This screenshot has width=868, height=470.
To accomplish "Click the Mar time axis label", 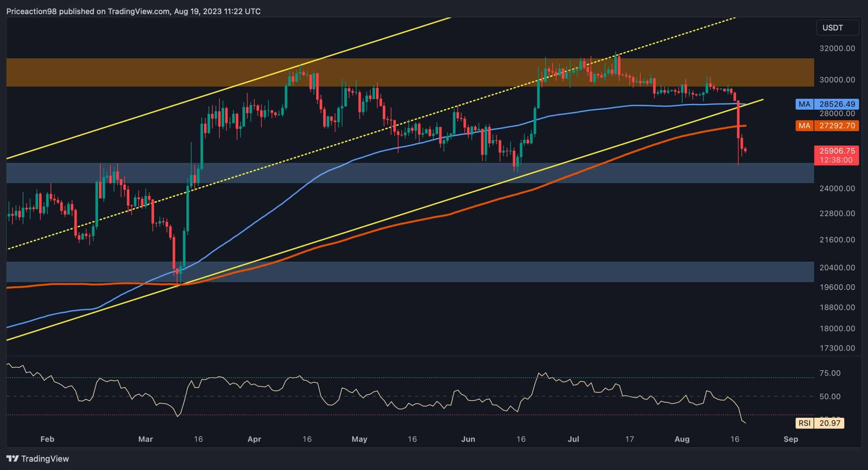I will pyautogui.click(x=145, y=439).
